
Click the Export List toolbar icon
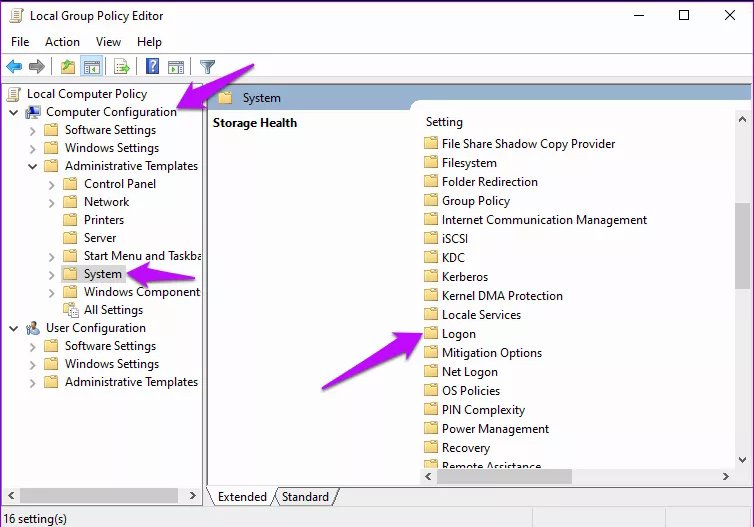tap(121, 66)
